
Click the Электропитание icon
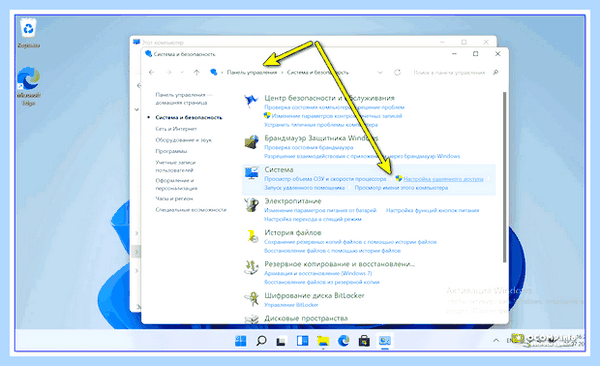(251, 205)
